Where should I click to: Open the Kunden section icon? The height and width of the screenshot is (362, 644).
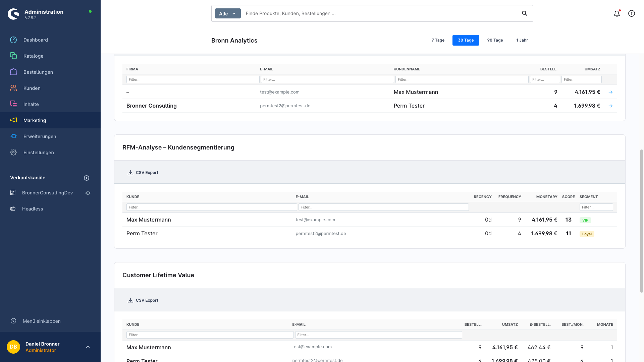pyautogui.click(x=13, y=88)
